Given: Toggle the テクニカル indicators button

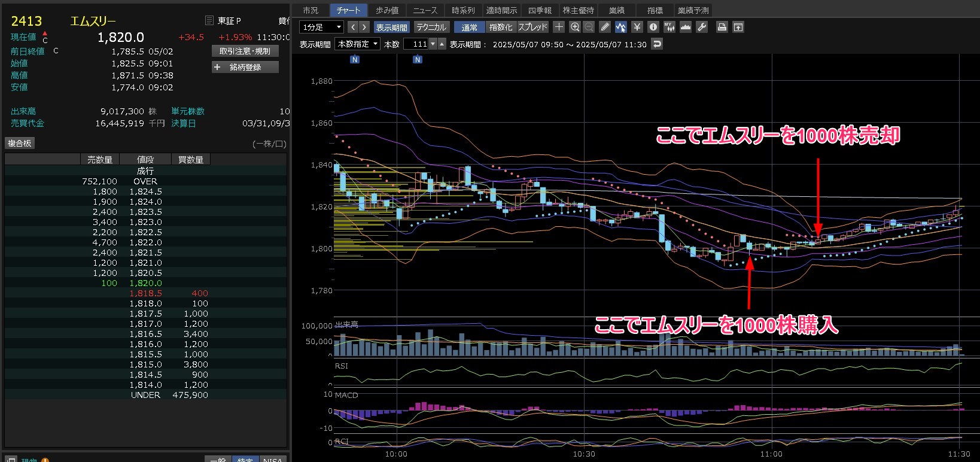Looking at the screenshot, I should click(x=431, y=27).
